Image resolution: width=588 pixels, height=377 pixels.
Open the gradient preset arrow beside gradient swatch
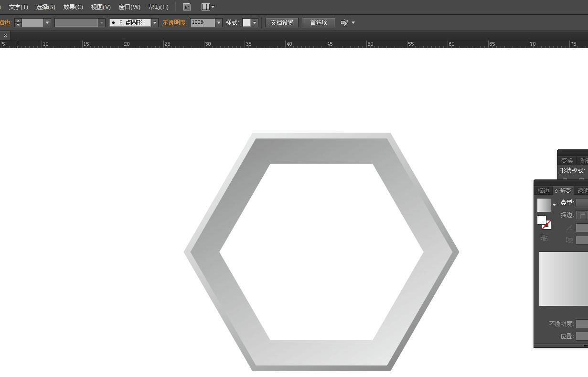click(x=554, y=205)
